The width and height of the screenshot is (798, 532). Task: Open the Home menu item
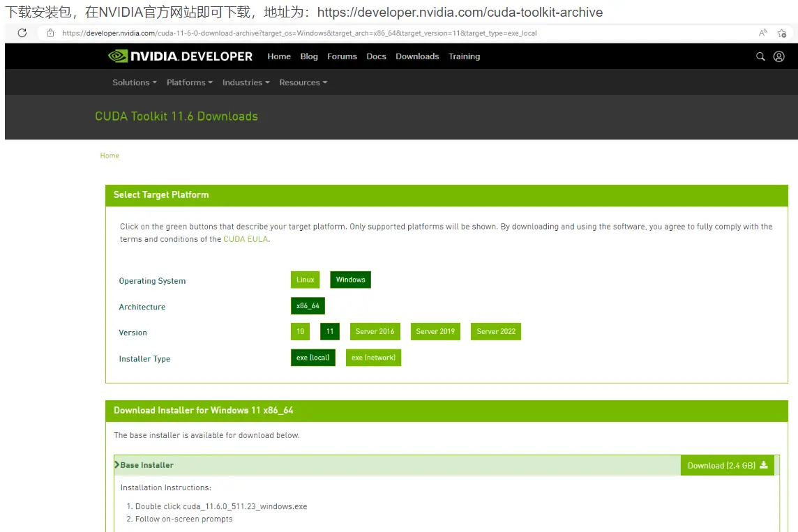(x=279, y=56)
